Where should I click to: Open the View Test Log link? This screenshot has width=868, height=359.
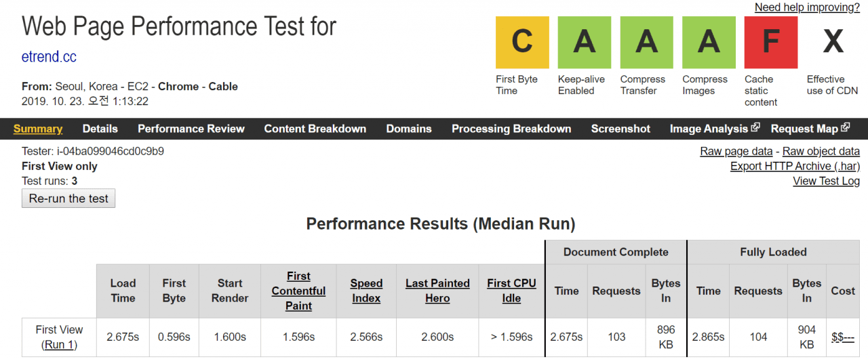826,181
